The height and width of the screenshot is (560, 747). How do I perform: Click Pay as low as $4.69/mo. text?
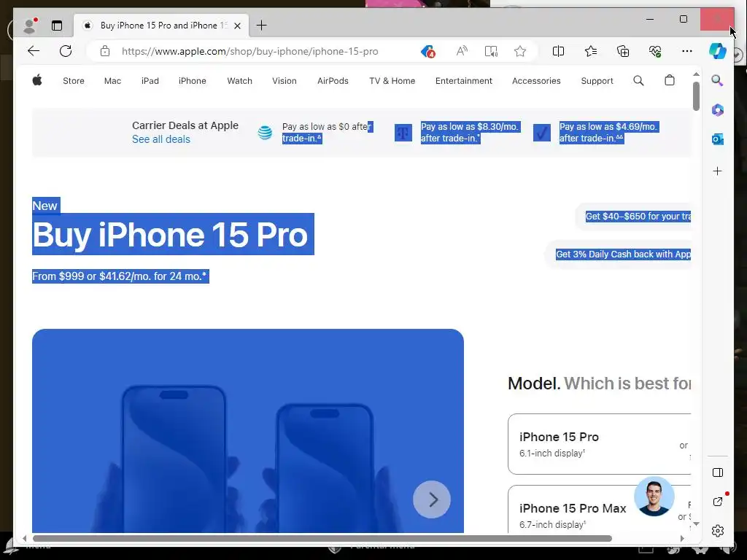pyautogui.click(x=608, y=133)
